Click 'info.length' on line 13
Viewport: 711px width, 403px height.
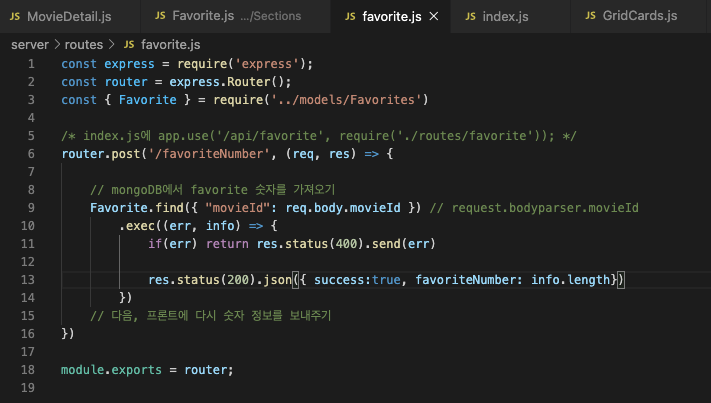[x=570, y=280]
